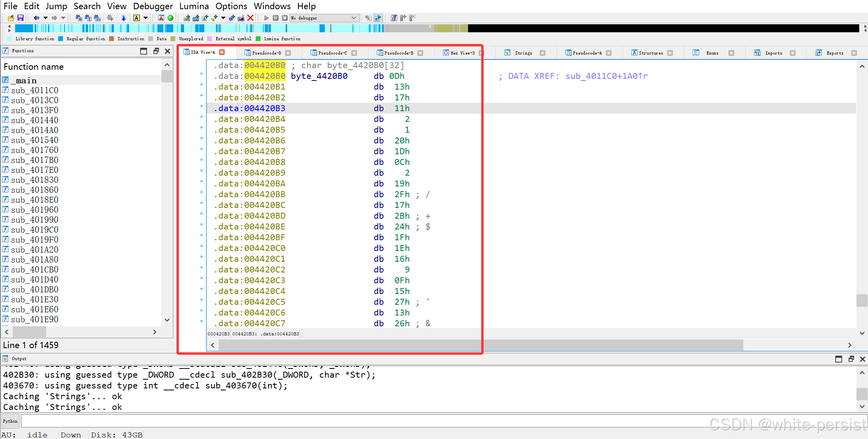Select sub_401760 in the Functions list

point(35,150)
